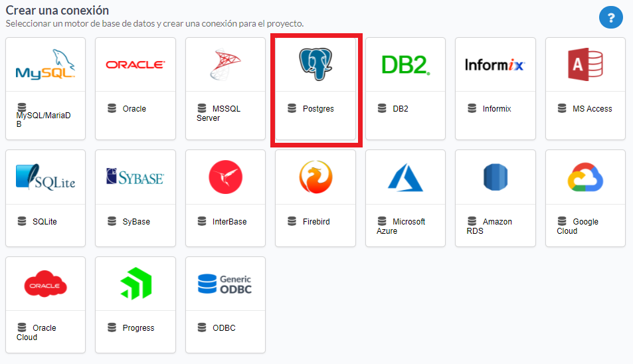633x364 pixels.
Task: Click the Informix label text
Action: (497, 109)
